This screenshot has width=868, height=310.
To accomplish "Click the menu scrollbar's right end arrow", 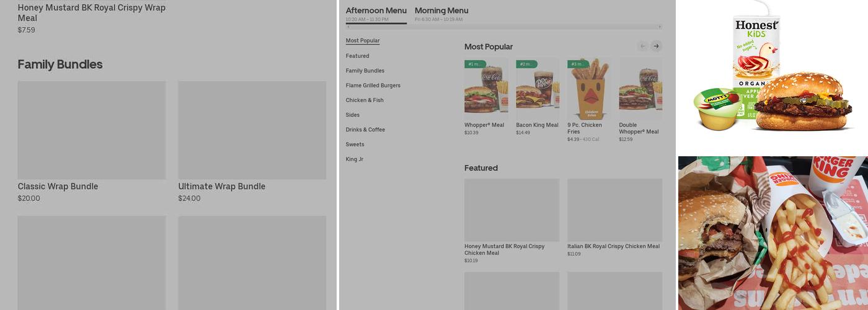I will [x=660, y=27].
